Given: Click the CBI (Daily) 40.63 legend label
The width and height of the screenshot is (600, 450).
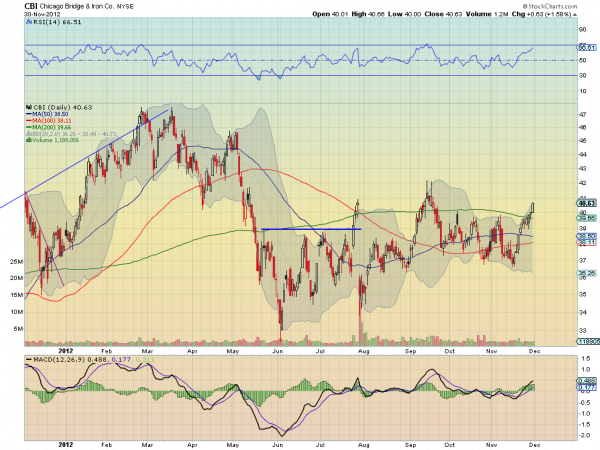Looking at the screenshot, I should [63, 108].
